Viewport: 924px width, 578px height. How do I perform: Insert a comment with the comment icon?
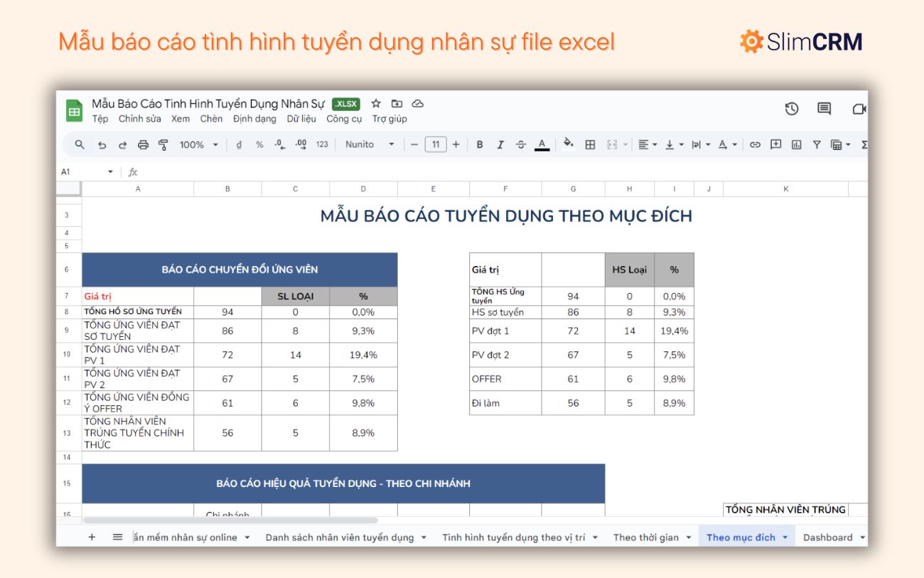775,144
